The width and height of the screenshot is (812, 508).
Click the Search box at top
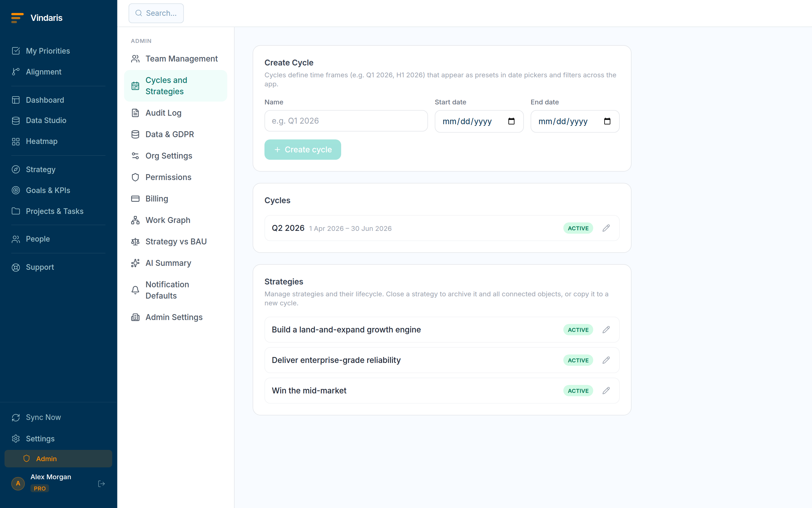point(156,13)
